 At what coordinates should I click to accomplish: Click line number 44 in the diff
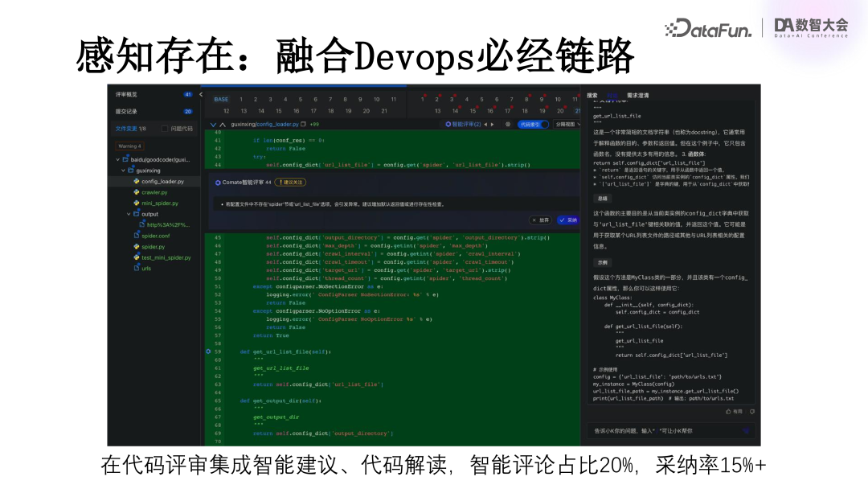click(x=218, y=165)
